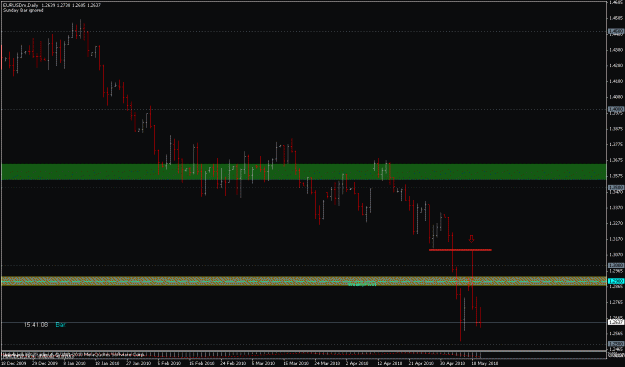625x367 pixels.
Task: Click the 1.3170 price scale value
Action: point(616,239)
